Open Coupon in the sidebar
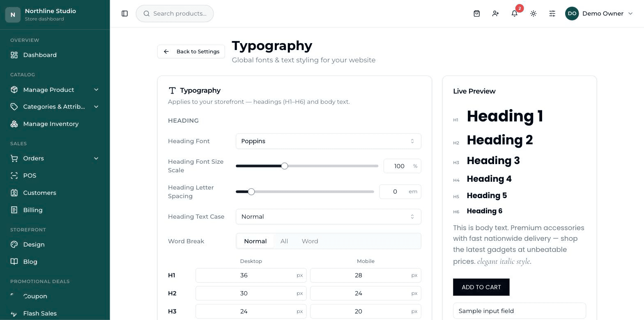The width and height of the screenshot is (644, 320). pyautogui.click(x=55, y=296)
